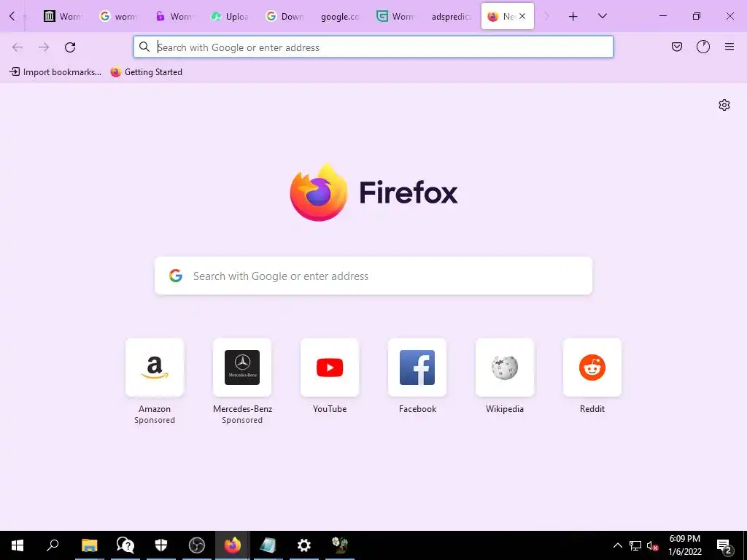The image size is (747, 560).
Task: Show hidden system tray icons
Action: [617, 545]
